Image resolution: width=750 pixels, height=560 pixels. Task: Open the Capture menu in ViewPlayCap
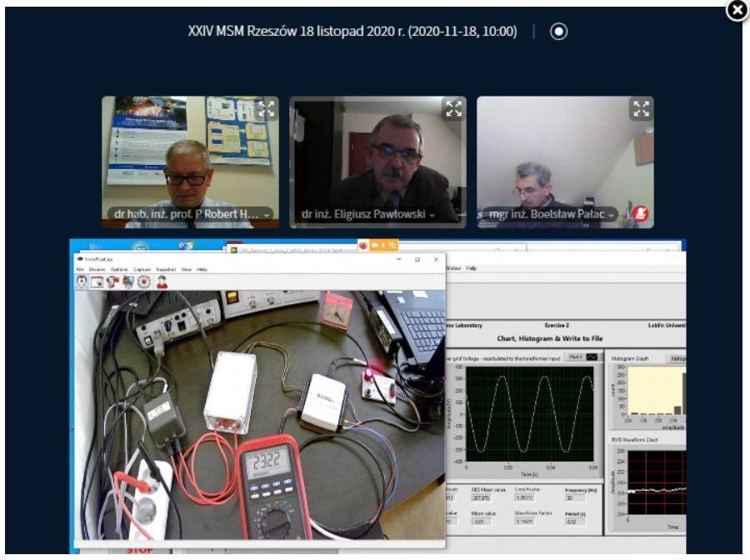142,270
